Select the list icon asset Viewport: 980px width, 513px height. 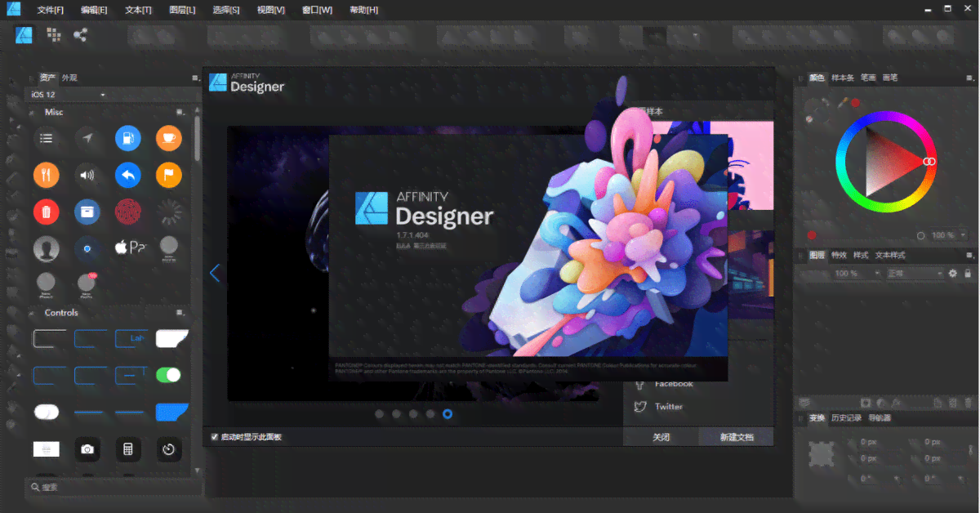pos(47,138)
